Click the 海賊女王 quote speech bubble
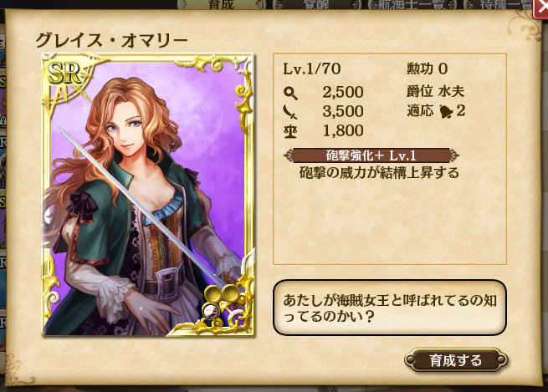 pos(389,308)
